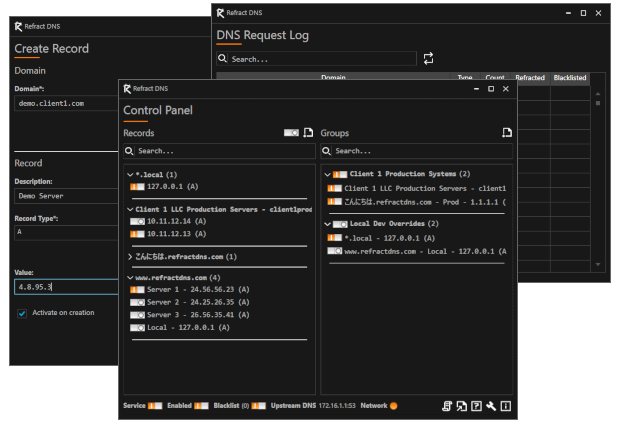Check Activate on creation checkbox
The width and height of the screenshot is (620, 439).
point(22,313)
